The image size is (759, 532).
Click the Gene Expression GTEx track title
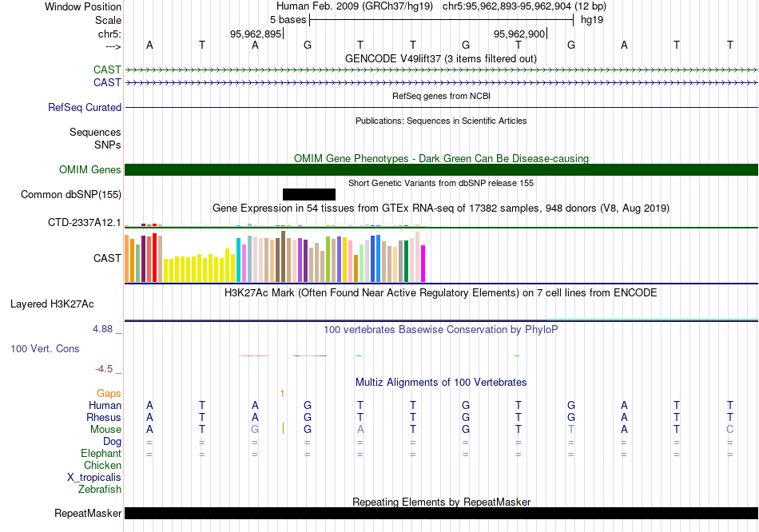click(441, 208)
